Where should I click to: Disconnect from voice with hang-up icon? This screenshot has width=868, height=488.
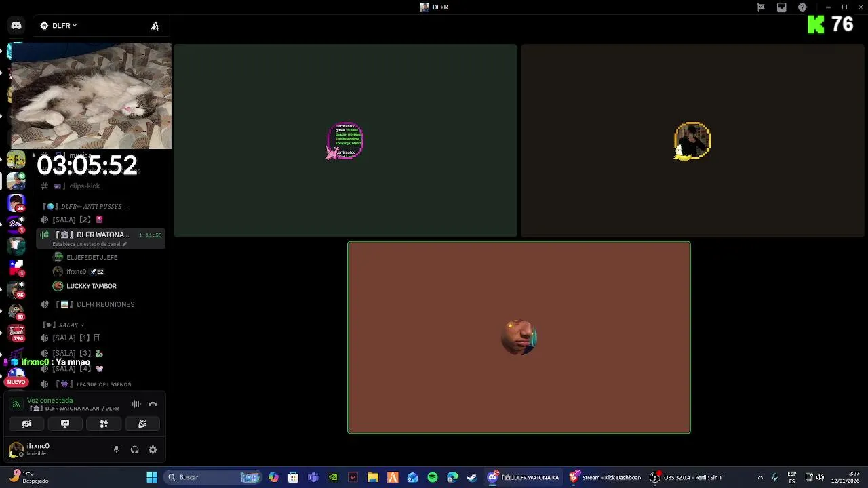pos(153,404)
